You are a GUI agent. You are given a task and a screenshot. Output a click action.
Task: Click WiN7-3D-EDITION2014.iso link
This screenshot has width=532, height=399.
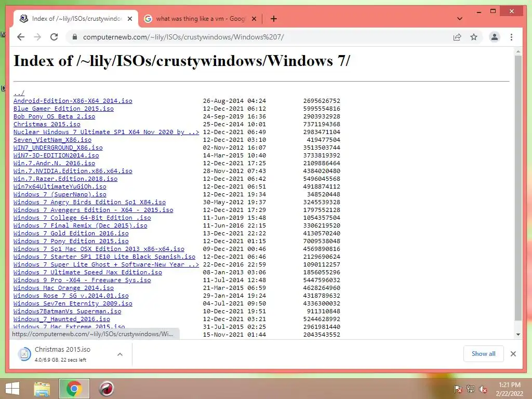point(56,155)
